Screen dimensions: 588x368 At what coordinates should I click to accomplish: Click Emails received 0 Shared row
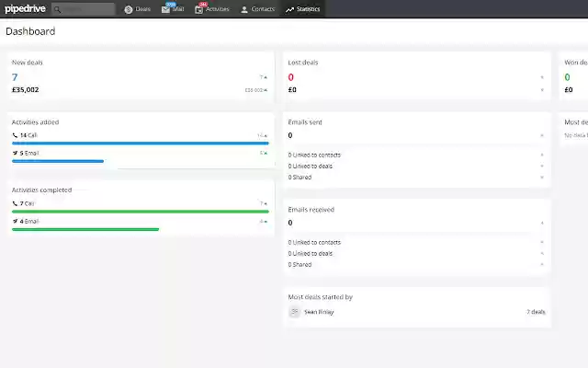(300, 264)
